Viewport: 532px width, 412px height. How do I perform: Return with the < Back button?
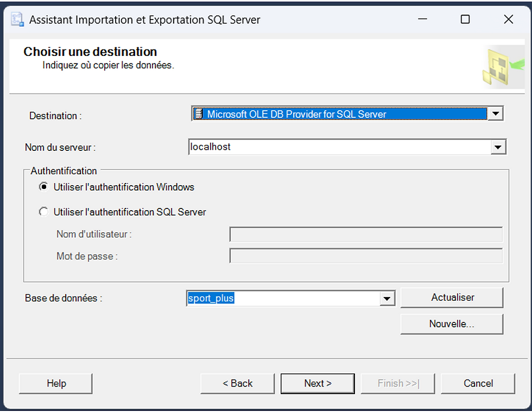coord(238,384)
